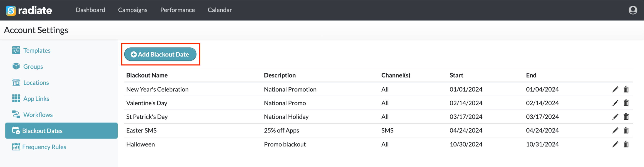Click start date 10/30/2024
The width and height of the screenshot is (644, 167).
[x=466, y=144]
